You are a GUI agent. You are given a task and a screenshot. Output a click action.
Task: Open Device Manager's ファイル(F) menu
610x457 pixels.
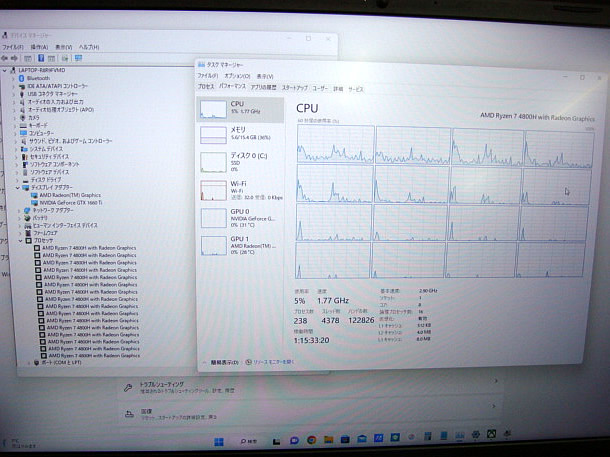click(x=12, y=47)
